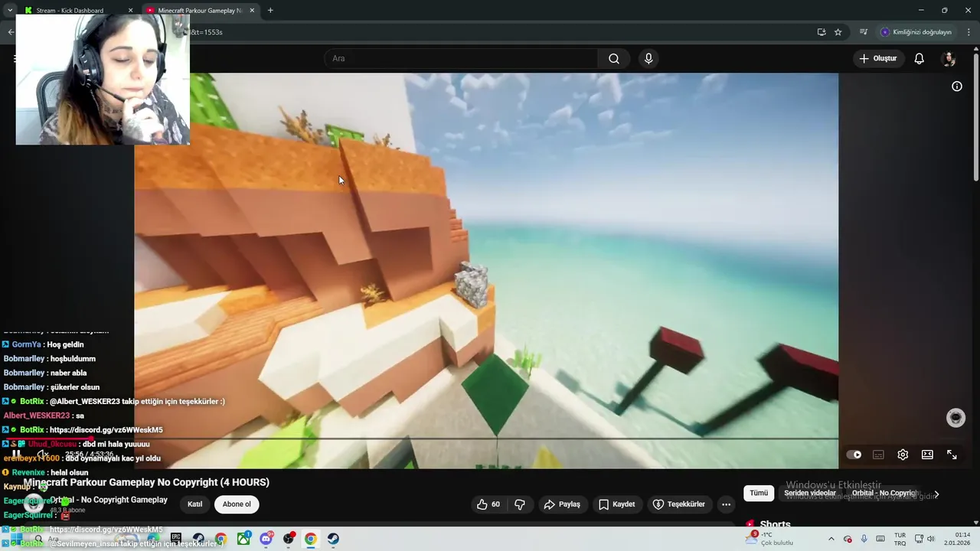Open the video title text
The height and width of the screenshot is (551, 980).
(146, 482)
